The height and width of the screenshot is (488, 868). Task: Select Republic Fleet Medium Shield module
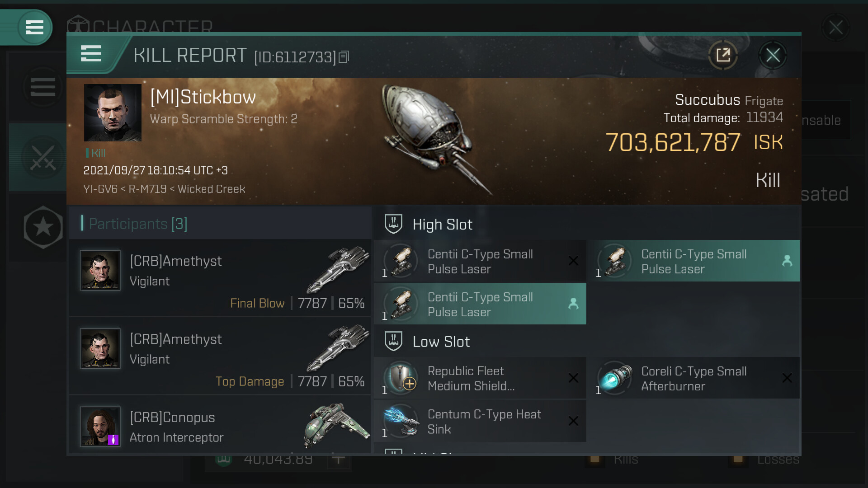(480, 378)
